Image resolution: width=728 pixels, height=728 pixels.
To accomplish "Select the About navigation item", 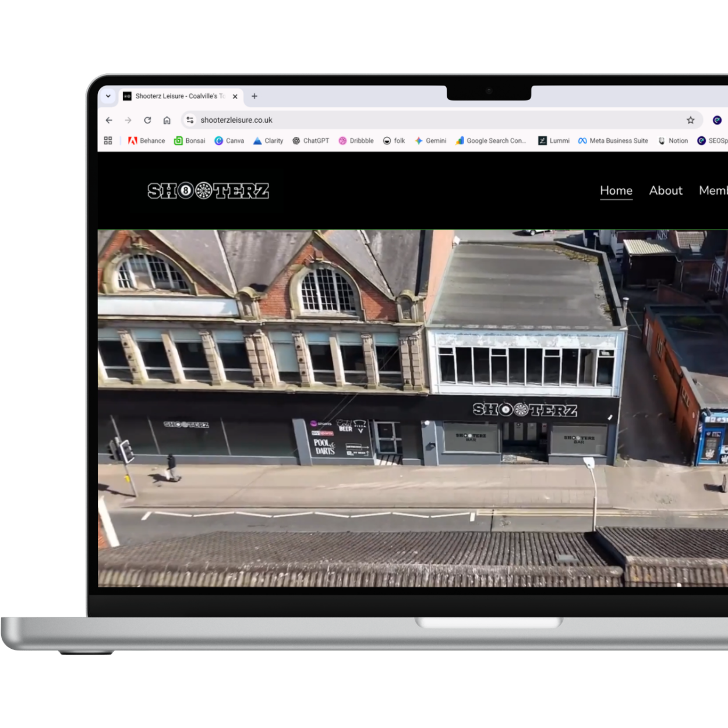I will [x=666, y=190].
